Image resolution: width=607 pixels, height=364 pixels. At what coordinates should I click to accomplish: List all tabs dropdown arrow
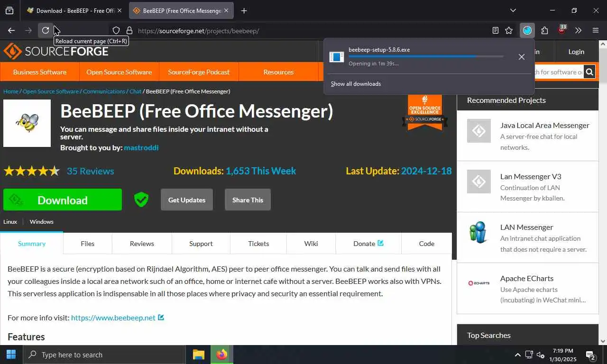[513, 10]
